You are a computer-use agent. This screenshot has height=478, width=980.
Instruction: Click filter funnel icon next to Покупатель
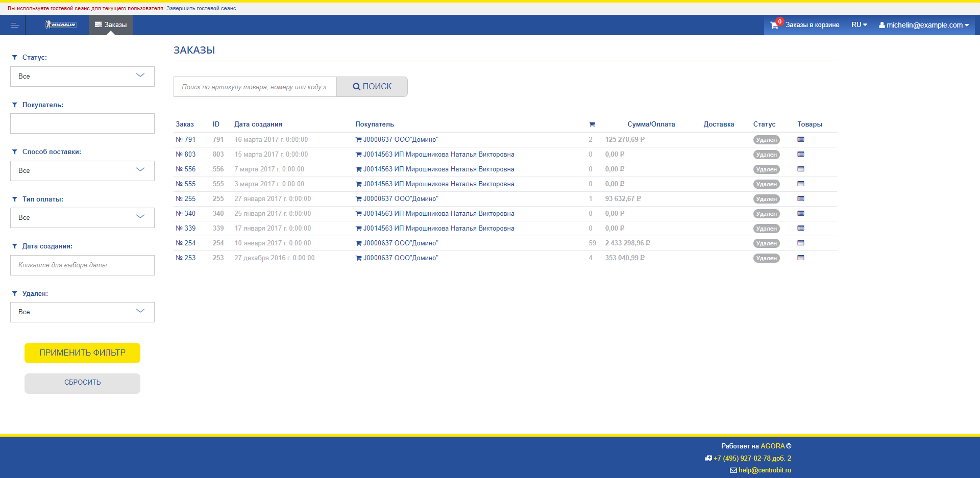[14, 105]
